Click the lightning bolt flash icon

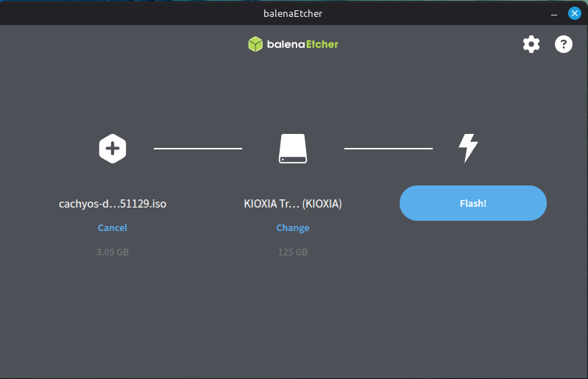468,148
